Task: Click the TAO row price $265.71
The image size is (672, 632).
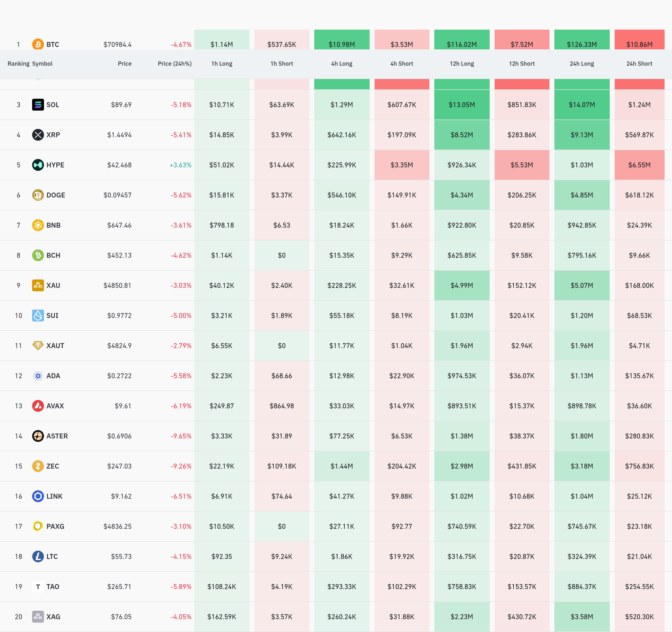Action: (119, 586)
